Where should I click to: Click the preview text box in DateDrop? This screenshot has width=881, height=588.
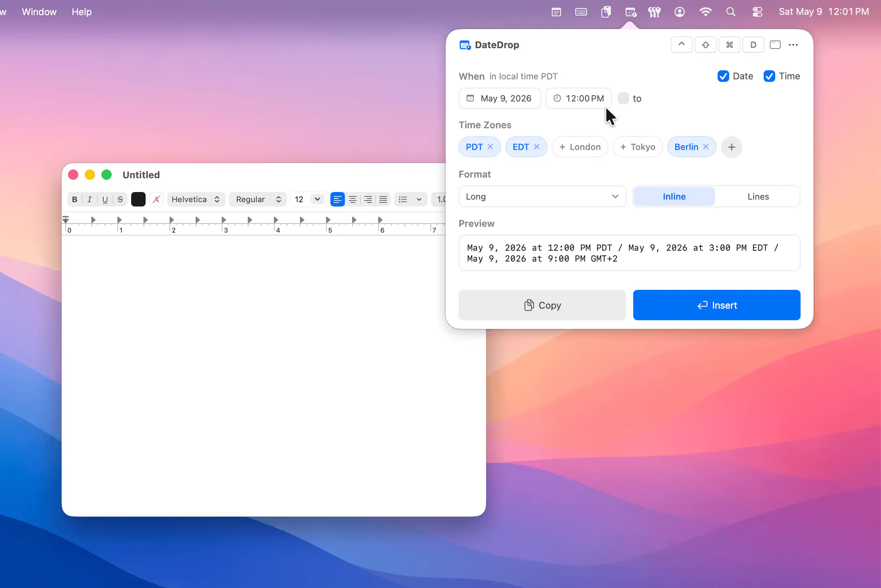tap(630, 253)
